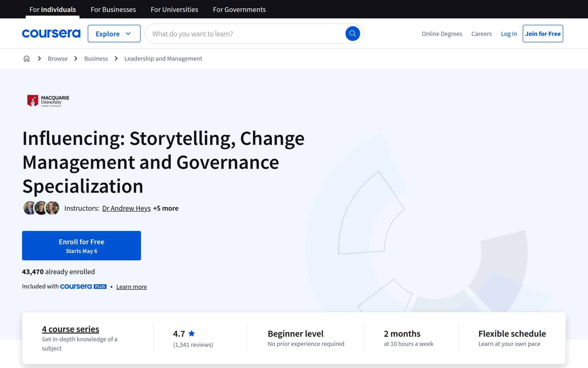The height and width of the screenshot is (368, 588).
Task: Click the 43,470 already enrolled text
Action: click(x=58, y=272)
